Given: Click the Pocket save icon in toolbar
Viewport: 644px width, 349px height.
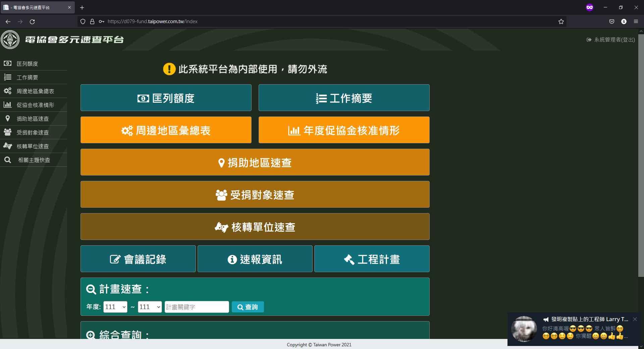Looking at the screenshot, I should point(612,21).
